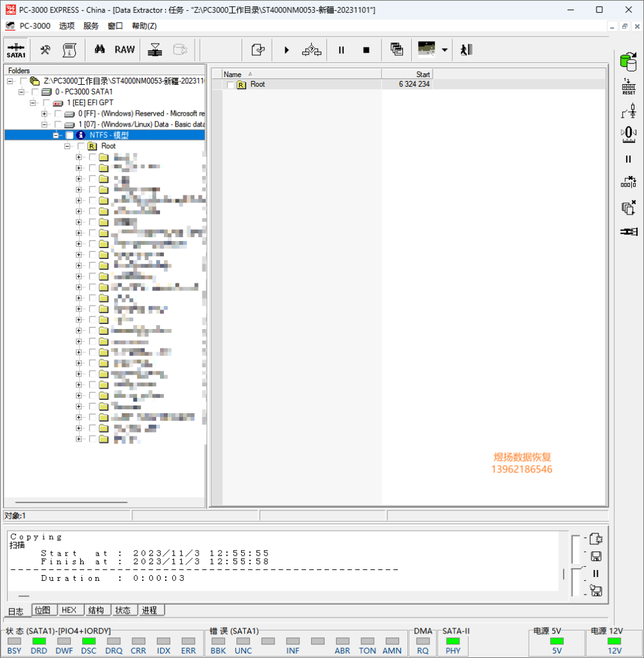Click the right sidebar windows-close icon

[x=629, y=208]
